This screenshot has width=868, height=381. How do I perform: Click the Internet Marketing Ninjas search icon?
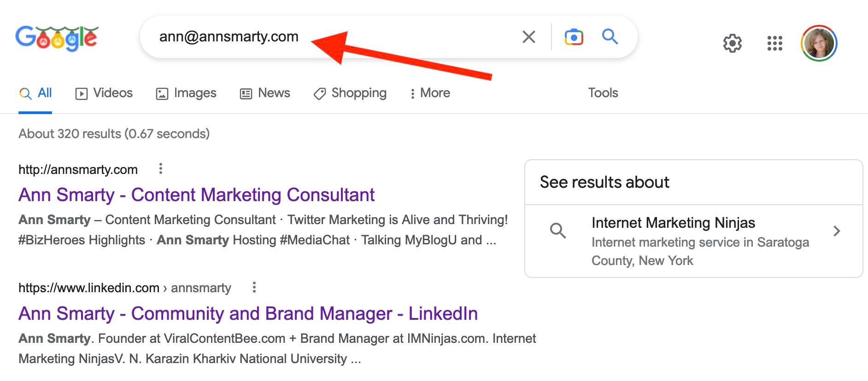557,230
